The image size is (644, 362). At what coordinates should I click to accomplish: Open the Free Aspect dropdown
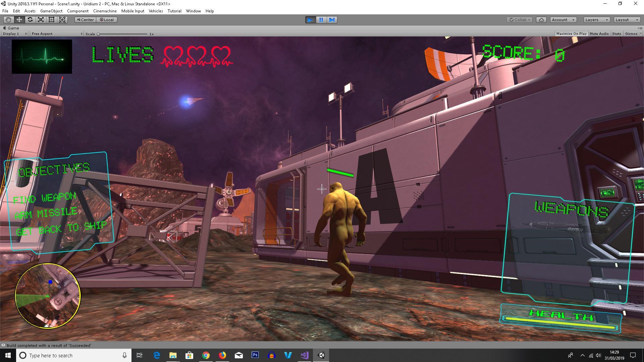point(56,34)
